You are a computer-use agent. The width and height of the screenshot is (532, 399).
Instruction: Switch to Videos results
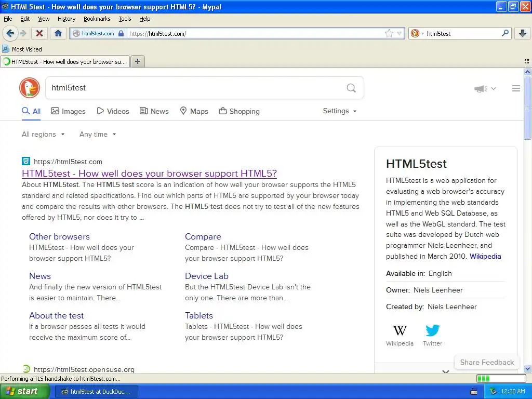(113, 111)
